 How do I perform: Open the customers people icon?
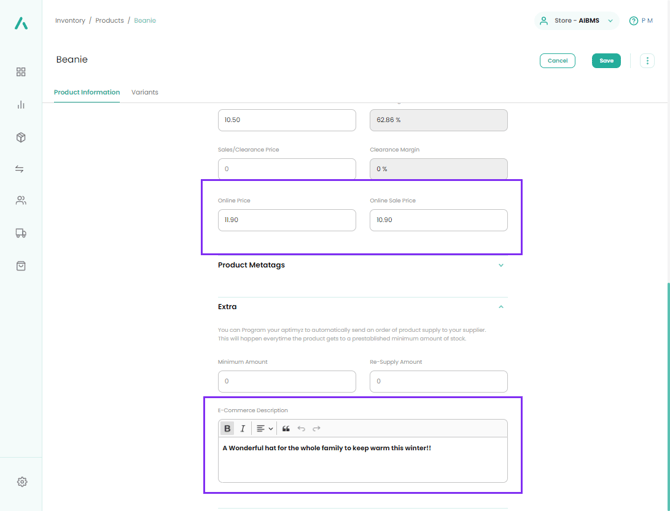click(x=21, y=201)
